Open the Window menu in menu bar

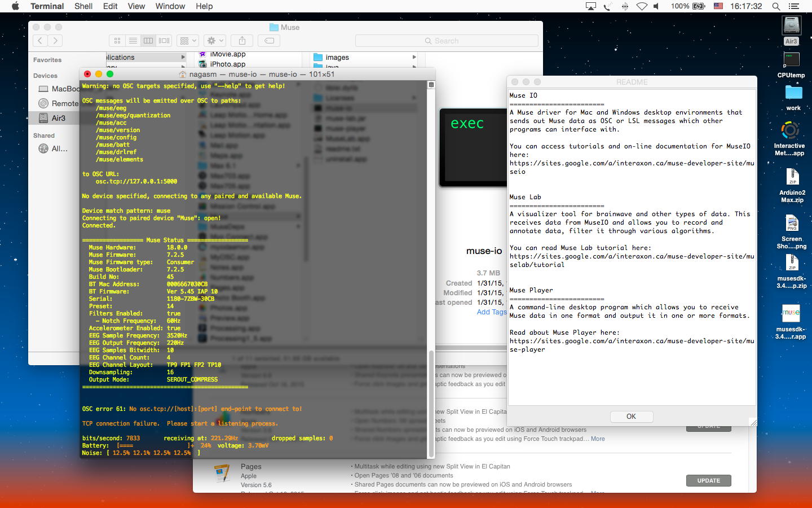tap(170, 6)
